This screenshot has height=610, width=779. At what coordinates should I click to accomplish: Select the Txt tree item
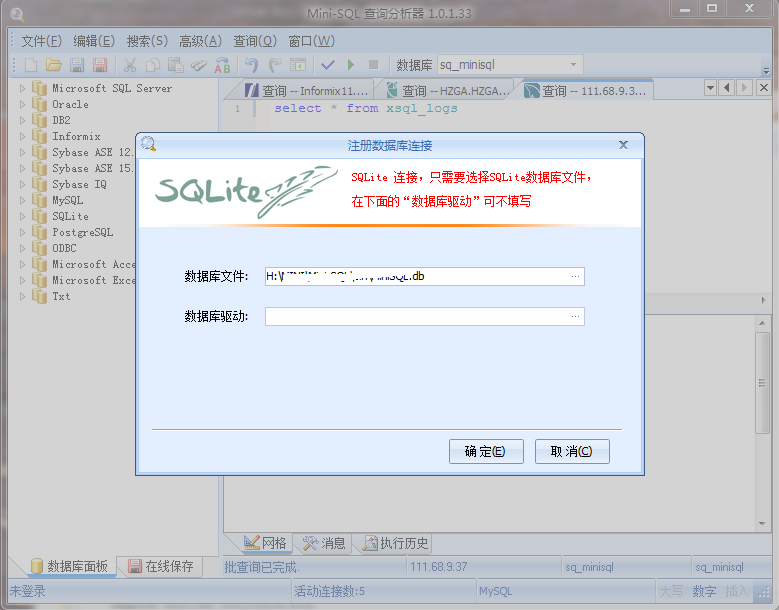point(61,296)
